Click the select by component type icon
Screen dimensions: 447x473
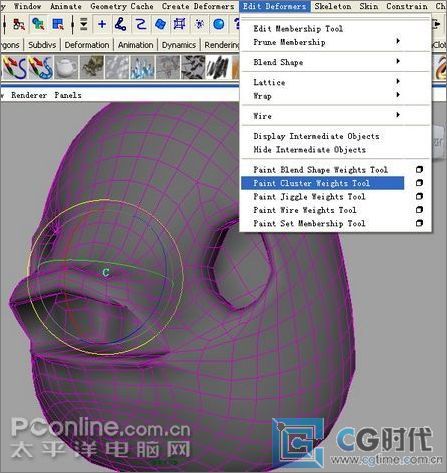[x=58, y=24]
